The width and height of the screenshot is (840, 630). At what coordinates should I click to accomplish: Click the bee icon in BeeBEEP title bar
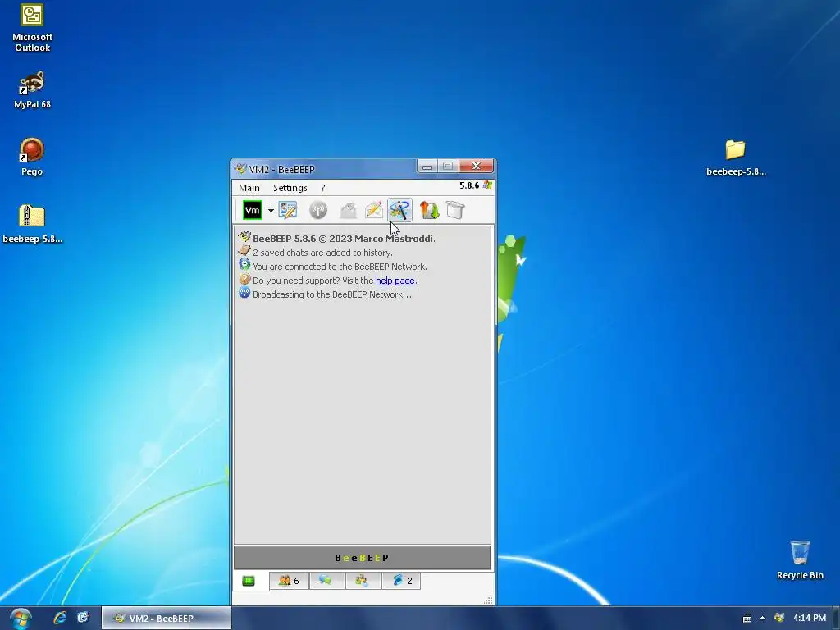240,169
